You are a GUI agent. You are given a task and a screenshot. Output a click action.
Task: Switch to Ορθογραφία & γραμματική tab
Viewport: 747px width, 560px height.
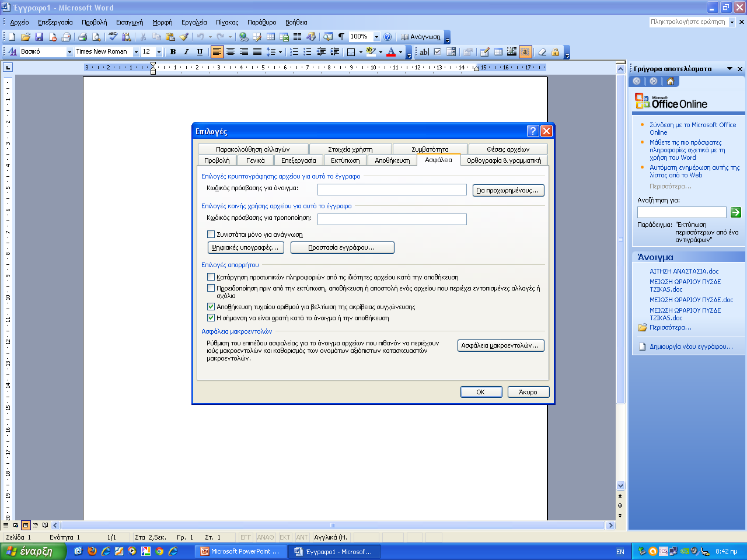tap(504, 160)
